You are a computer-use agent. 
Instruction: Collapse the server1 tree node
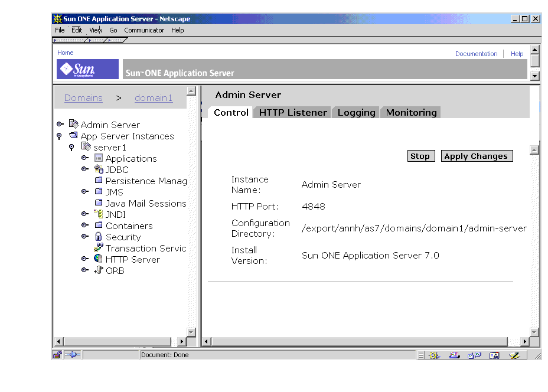click(x=71, y=147)
